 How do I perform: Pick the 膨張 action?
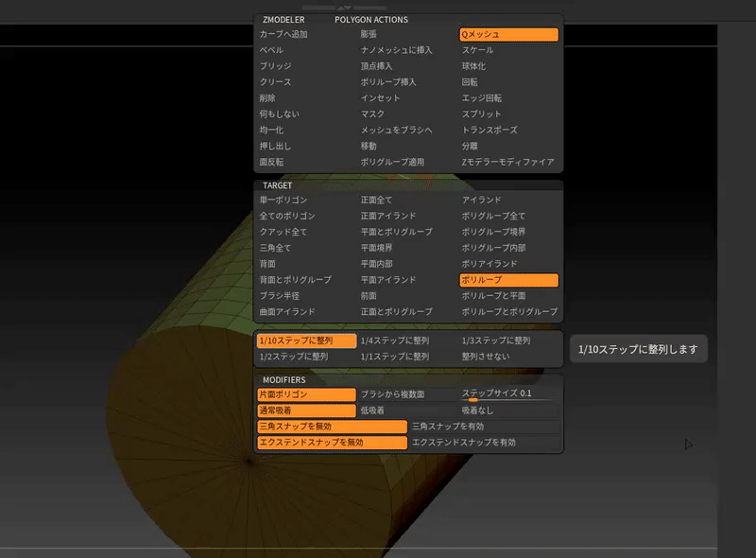pos(369,34)
